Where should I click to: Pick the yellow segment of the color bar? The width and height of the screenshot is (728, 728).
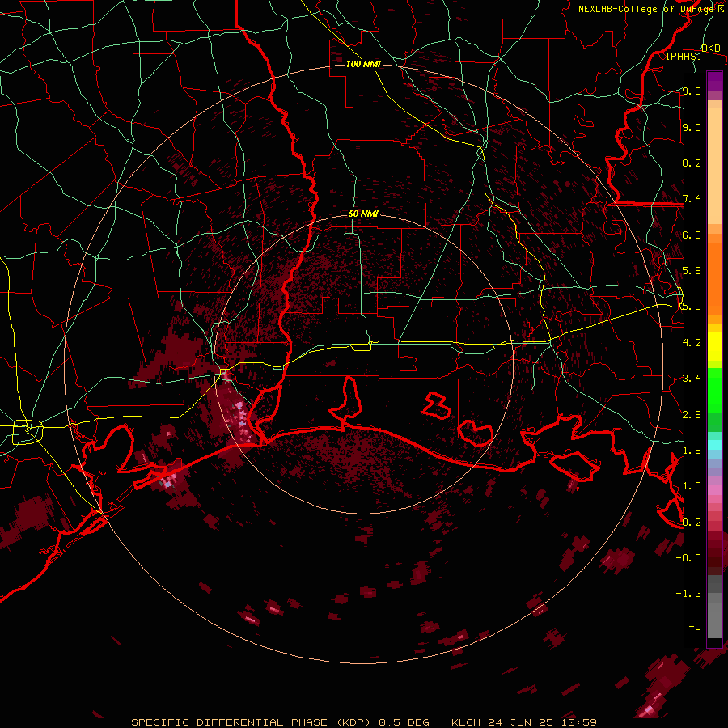point(714,346)
